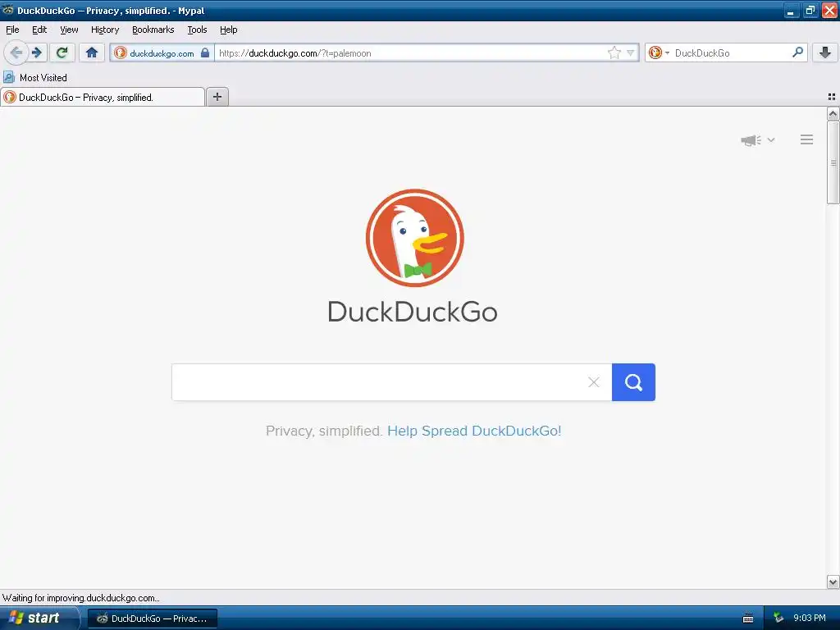Viewport: 840px width, 630px height.
Task: Click the 9:03 PM clock
Action: (x=810, y=618)
